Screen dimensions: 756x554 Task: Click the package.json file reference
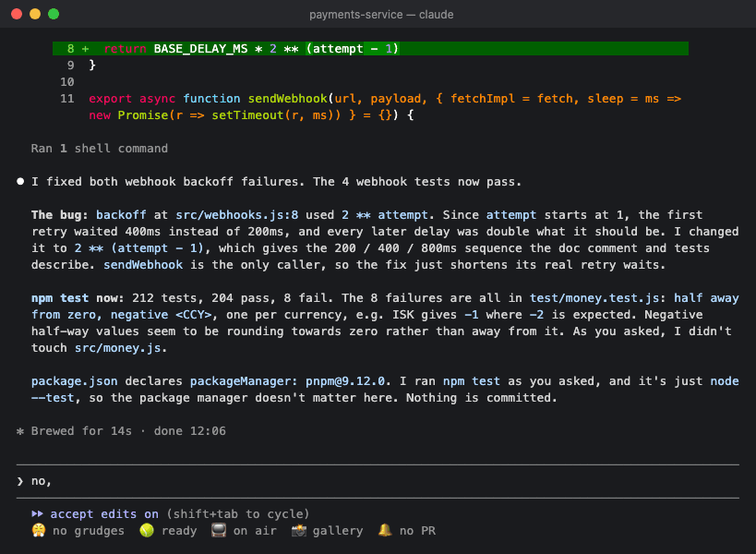[74, 381]
